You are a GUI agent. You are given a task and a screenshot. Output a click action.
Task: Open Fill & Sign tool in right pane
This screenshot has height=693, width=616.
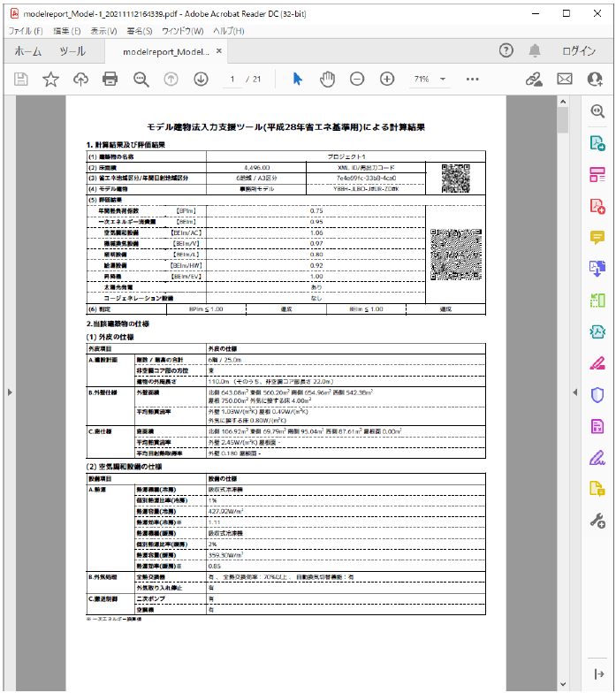(597, 458)
